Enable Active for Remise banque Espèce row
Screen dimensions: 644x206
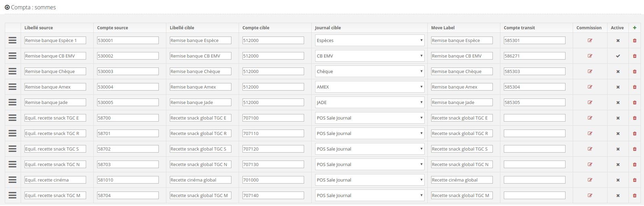pos(618,41)
